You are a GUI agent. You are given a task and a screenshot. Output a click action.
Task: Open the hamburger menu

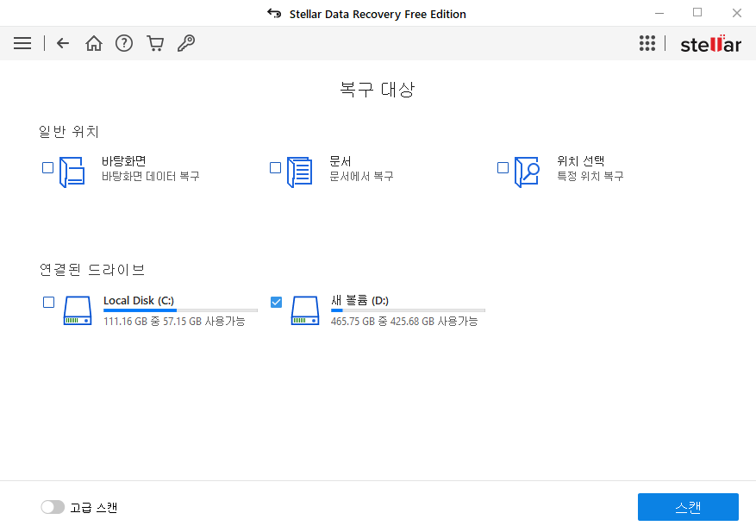pos(22,43)
